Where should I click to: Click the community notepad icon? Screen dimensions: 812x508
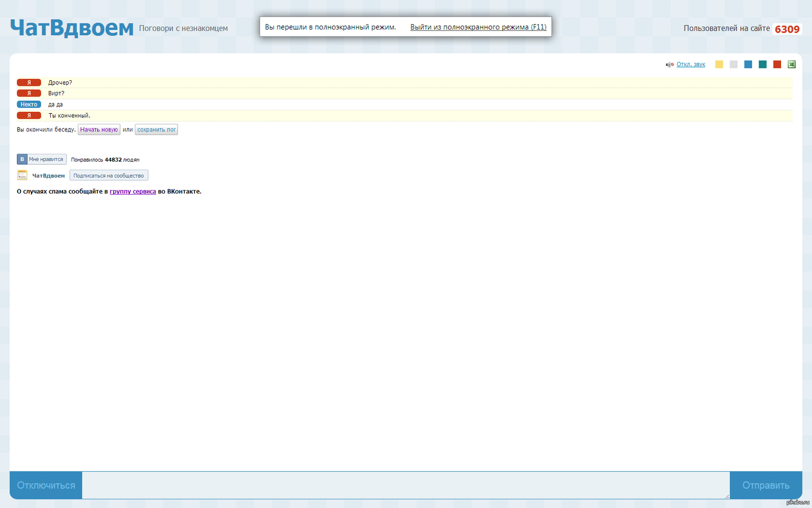[22, 175]
